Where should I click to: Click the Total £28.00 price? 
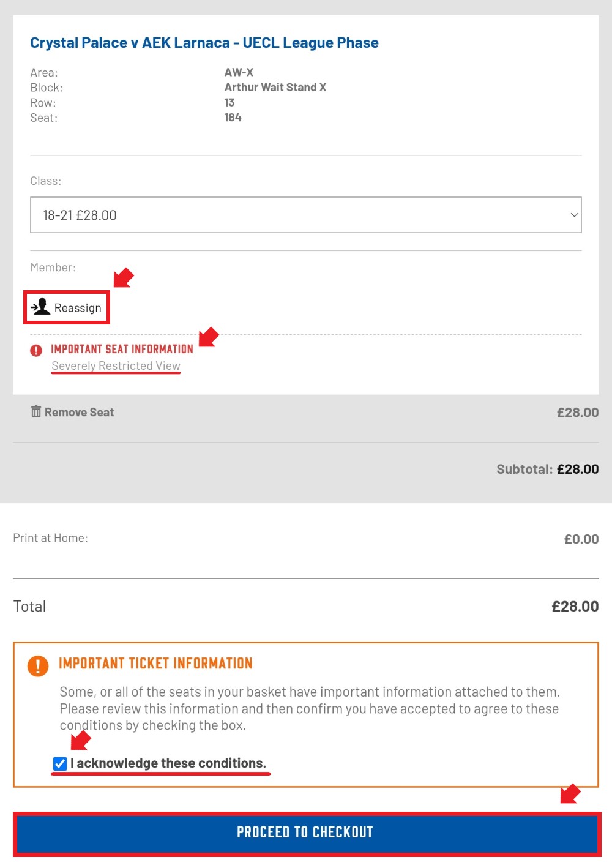pyautogui.click(x=575, y=607)
